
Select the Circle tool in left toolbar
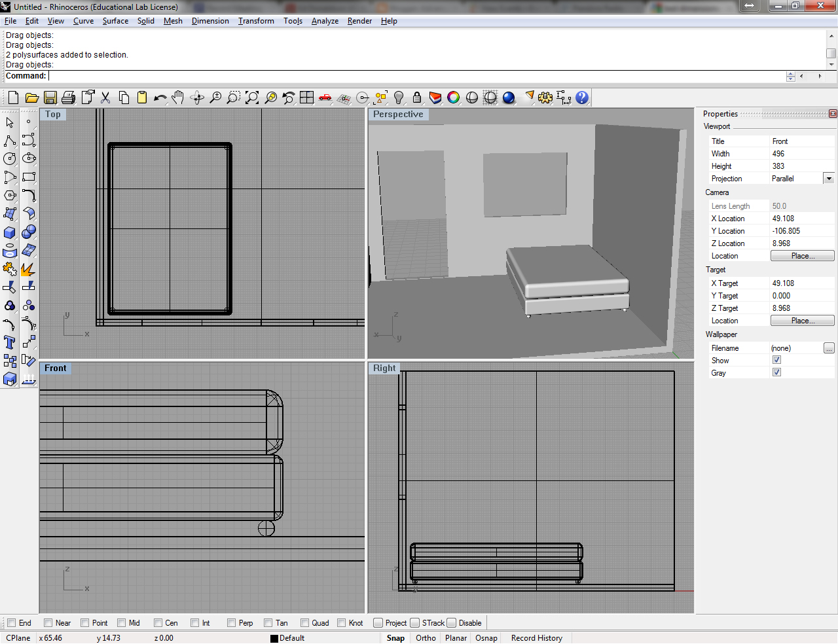pos(10,159)
